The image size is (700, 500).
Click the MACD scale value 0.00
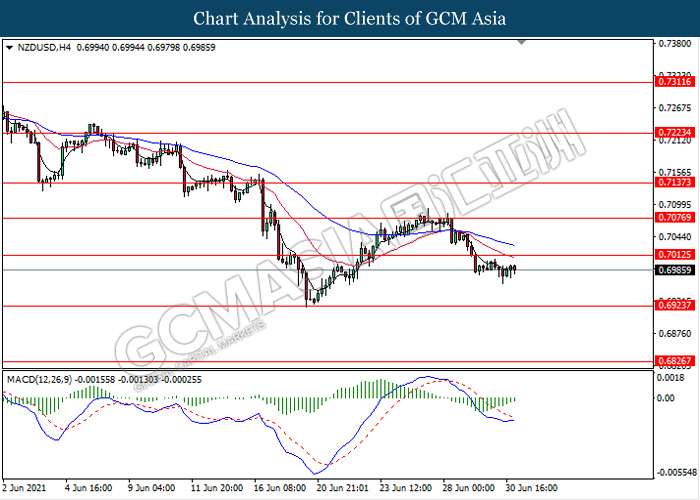tap(667, 398)
